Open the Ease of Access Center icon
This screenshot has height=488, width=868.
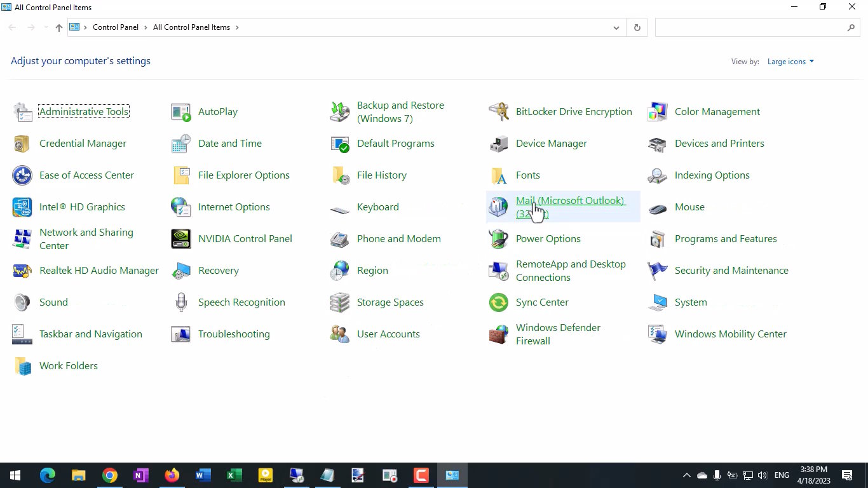coord(22,175)
